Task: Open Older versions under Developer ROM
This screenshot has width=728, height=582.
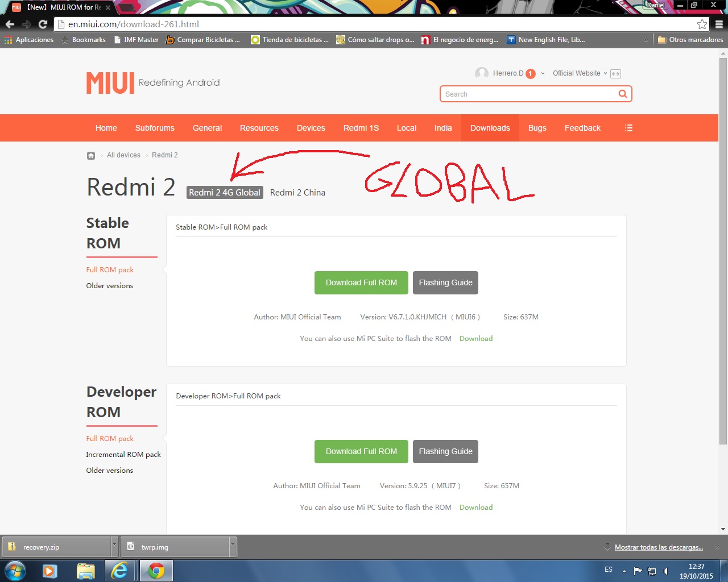Action: 110,471
